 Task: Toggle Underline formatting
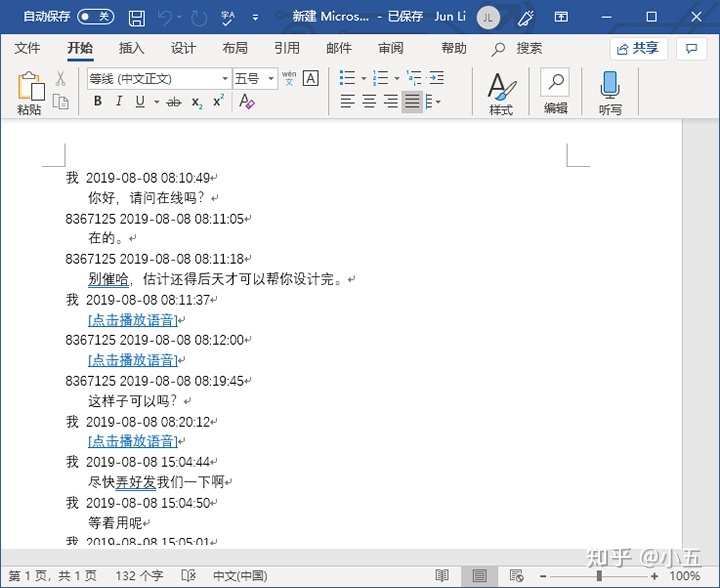140,101
